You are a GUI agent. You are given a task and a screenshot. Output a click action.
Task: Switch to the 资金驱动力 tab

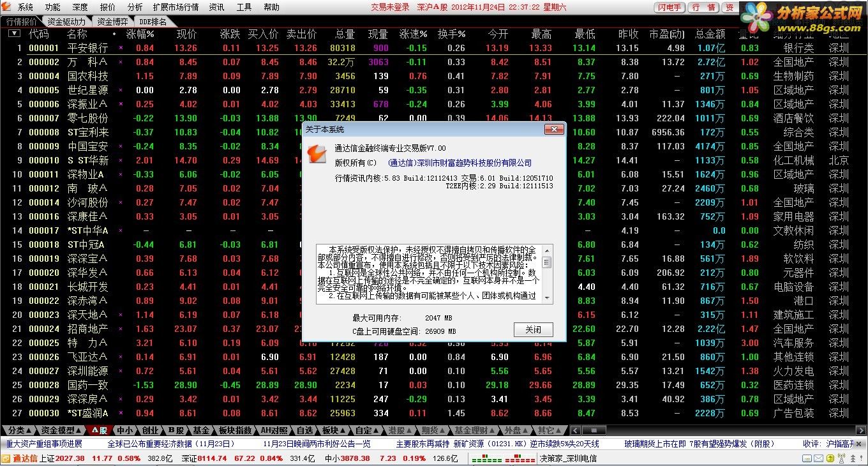pyautogui.click(x=66, y=22)
